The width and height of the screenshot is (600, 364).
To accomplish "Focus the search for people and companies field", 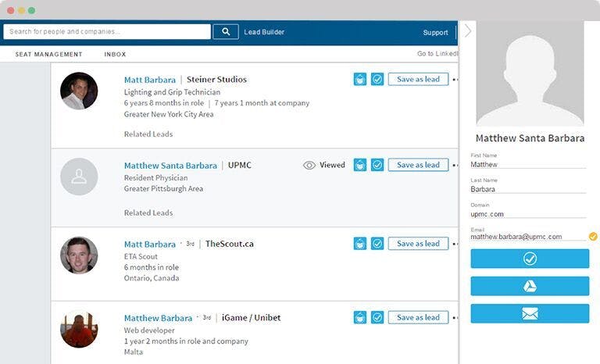I will coord(107,32).
